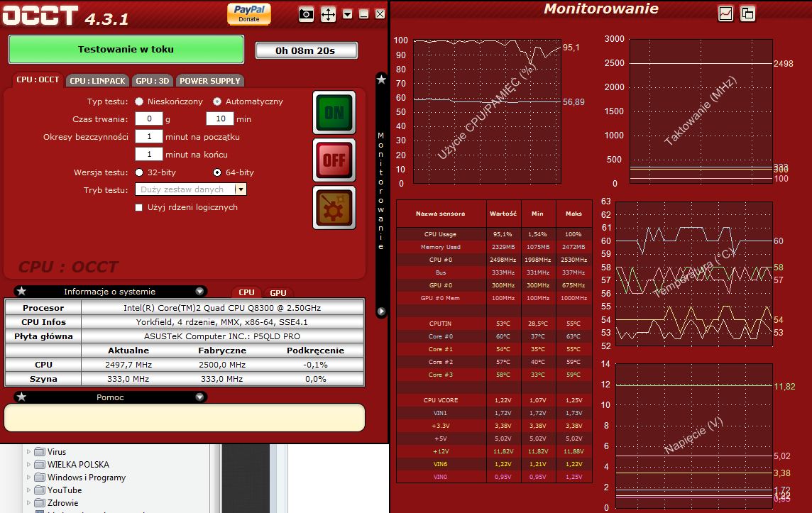Click the Memory Used sensor name
Image resolution: width=812 pixels, height=513 pixels.
coord(440,247)
